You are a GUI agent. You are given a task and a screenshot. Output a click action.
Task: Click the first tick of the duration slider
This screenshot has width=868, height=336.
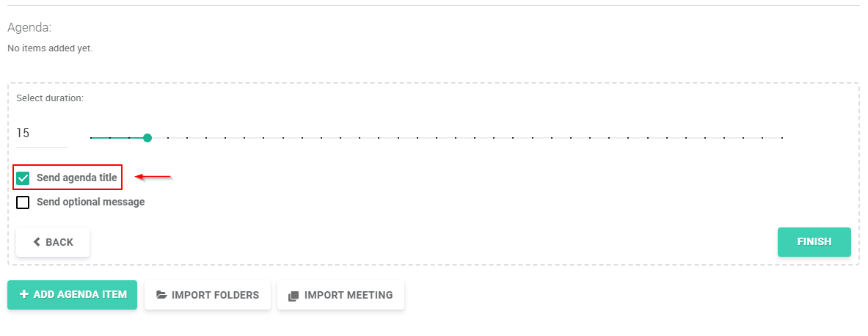[x=91, y=138]
